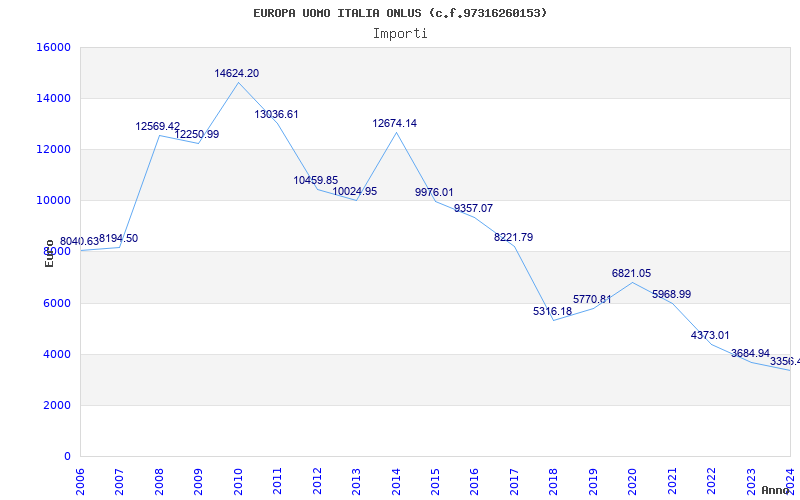Click the Euro y-axis title
This screenshot has width=800, height=500.
point(49,253)
